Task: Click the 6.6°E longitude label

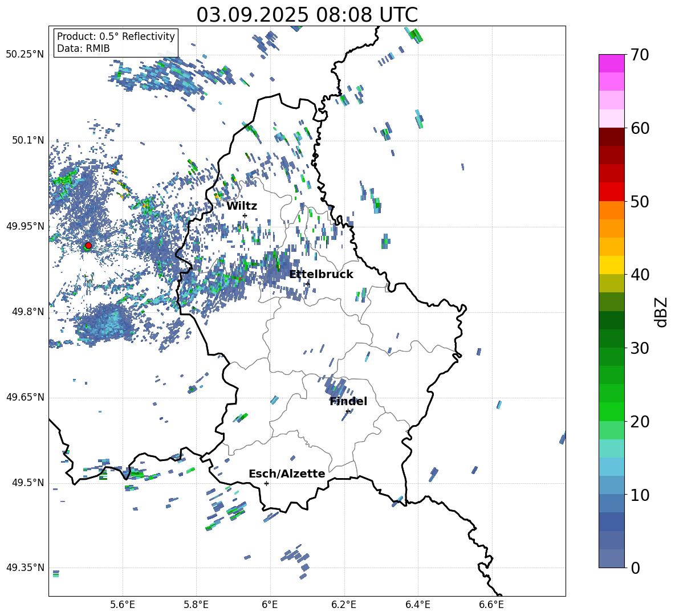Action: pos(491,605)
